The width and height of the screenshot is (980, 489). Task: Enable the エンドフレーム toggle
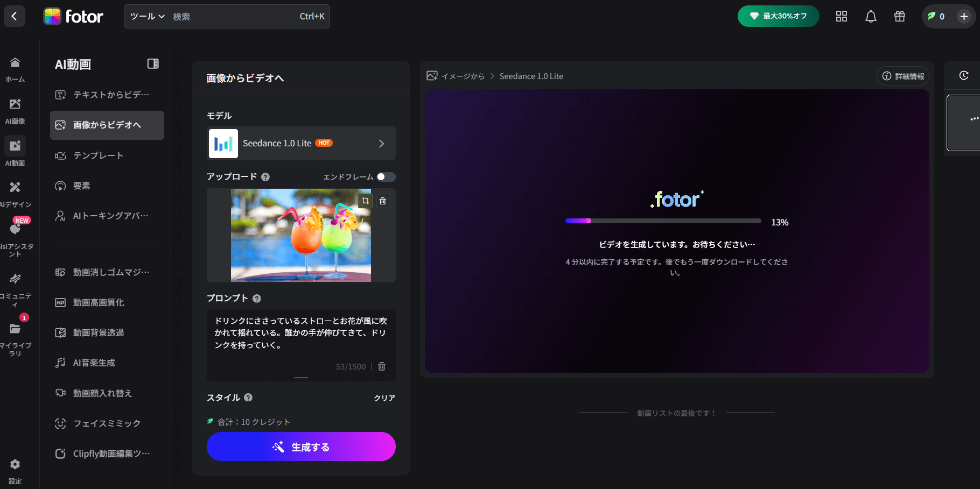(x=387, y=177)
